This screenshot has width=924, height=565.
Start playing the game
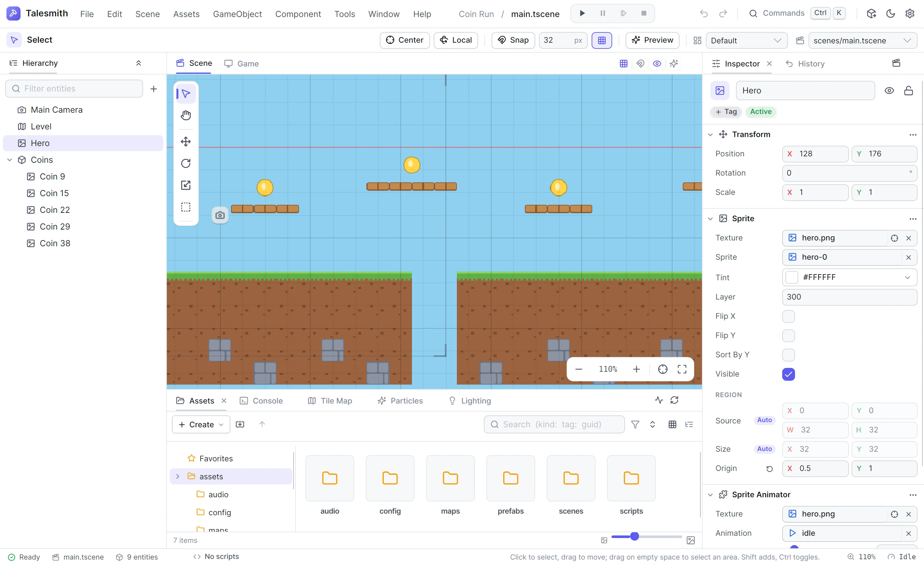[582, 13]
